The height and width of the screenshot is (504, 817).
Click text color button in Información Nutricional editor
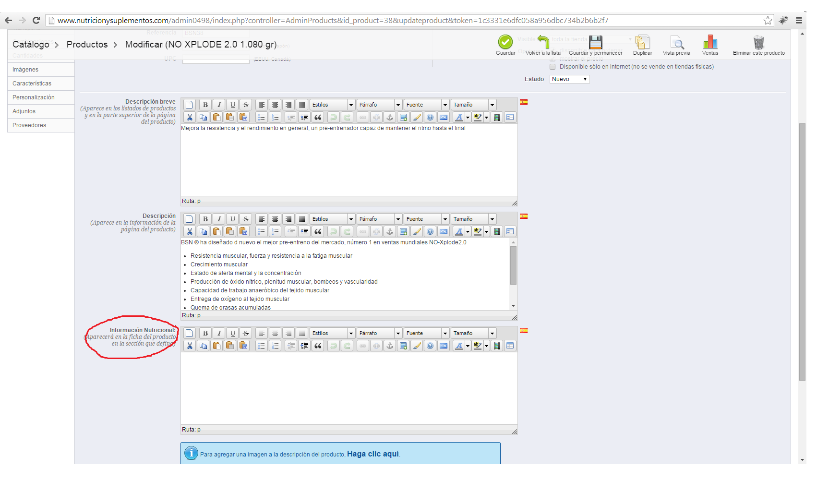tap(459, 346)
